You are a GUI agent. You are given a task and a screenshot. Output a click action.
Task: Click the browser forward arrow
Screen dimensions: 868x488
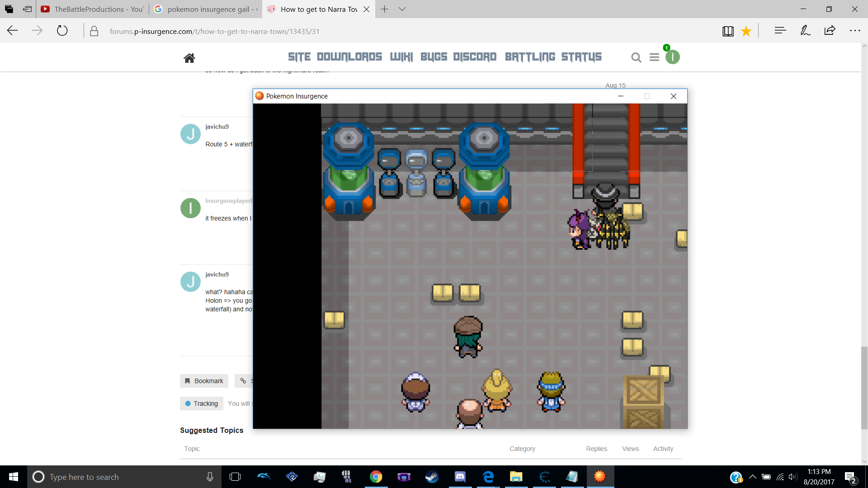(x=37, y=31)
